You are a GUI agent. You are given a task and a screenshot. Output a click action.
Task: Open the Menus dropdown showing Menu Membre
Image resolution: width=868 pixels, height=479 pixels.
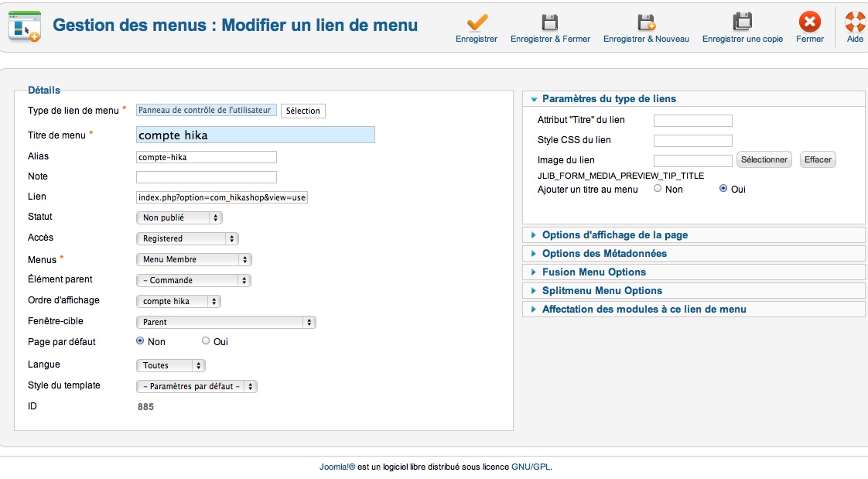193,259
